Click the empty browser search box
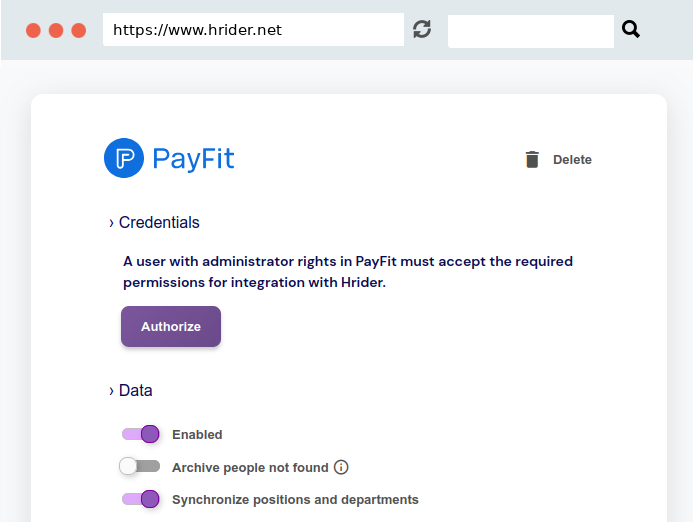The width and height of the screenshot is (693, 523). pyautogui.click(x=531, y=31)
